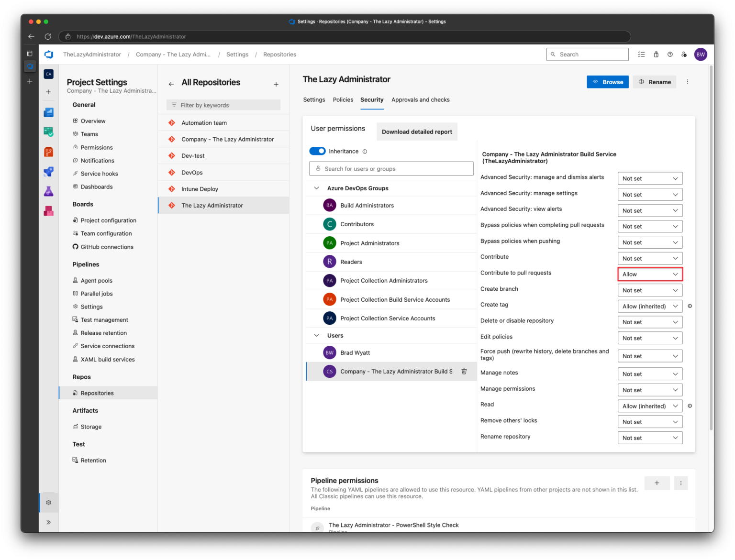Switch to the Settings tab
Screen dimensions: 735x560
(314, 100)
